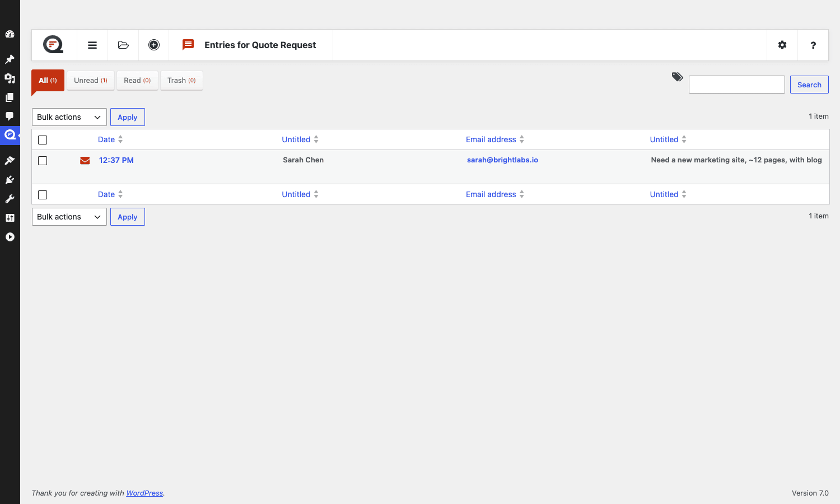The image size is (840, 504).
Task: Sort by the Date column in the table footer
Action: (x=110, y=194)
